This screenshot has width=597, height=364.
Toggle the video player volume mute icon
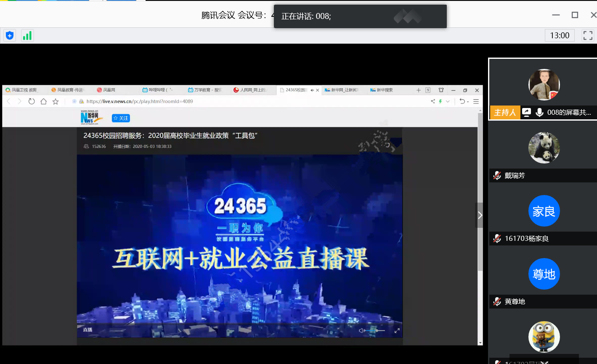pos(361,331)
